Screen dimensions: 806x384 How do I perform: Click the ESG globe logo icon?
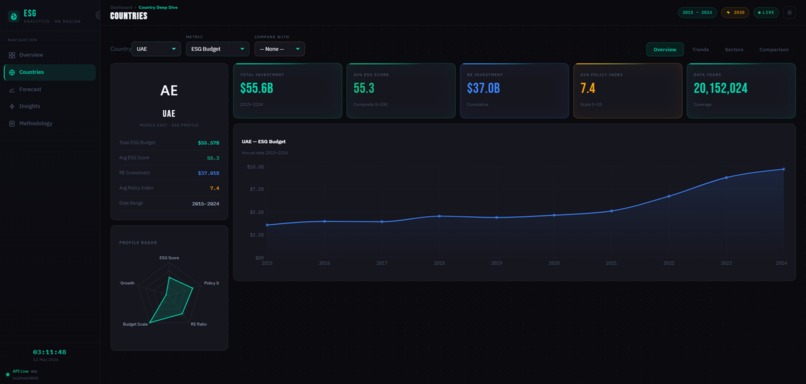[x=13, y=16]
